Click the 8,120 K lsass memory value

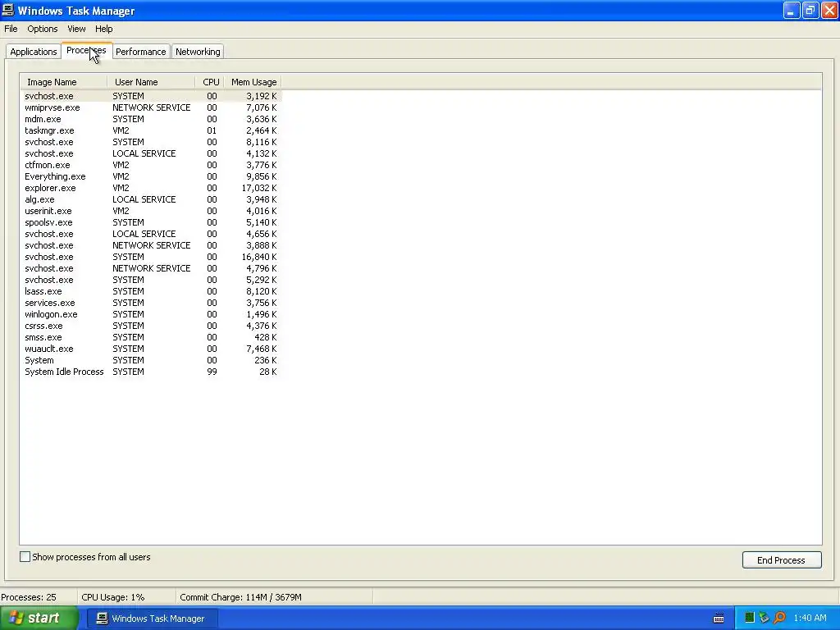click(x=262, y=291)
